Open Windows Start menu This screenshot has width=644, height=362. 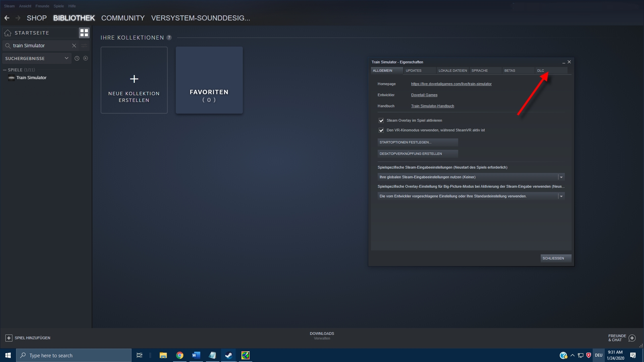click(x=8, y=355)
